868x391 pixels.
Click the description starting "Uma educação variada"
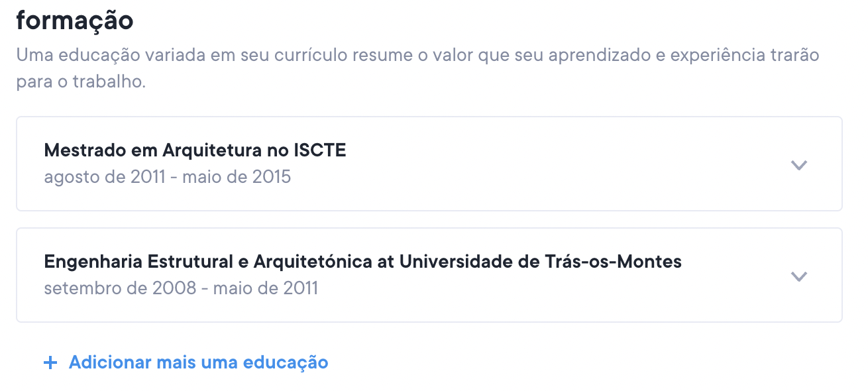[417, 54]
